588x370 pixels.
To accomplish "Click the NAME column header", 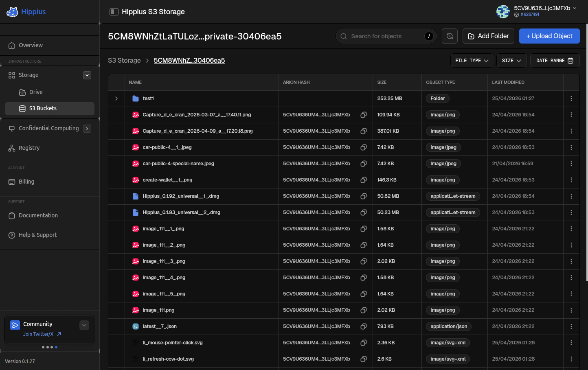I will point(135,82).
